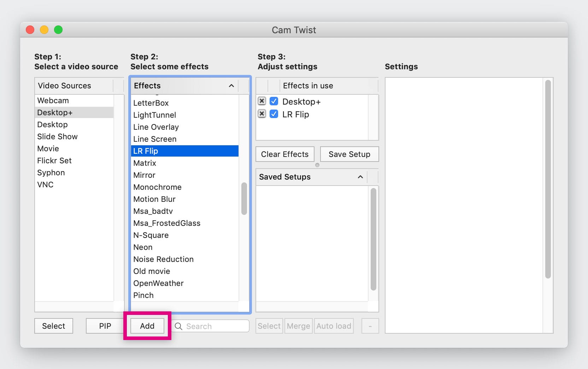The image size is (588, 369).
Task: Select Desktop+ row in Effects in use
Action: point(312,101)
